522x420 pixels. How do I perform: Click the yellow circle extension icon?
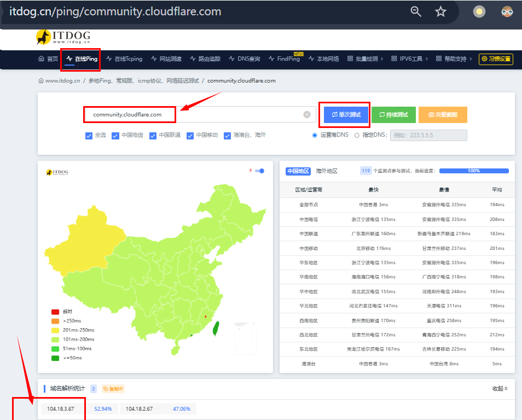[x=479, y=12]
